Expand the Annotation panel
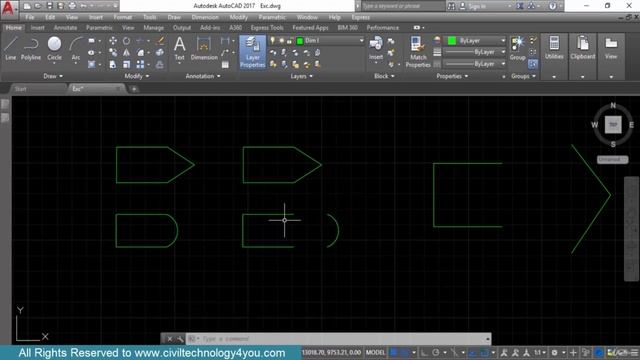The height and width of the screenshot is (360, 640). click(203, 76)
